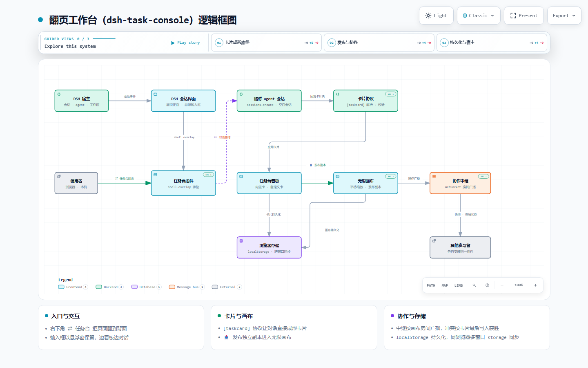The height and width of the screenshot is (368, 588).
Task: Toggle Frontend category in legend
Action: point(73,287)
